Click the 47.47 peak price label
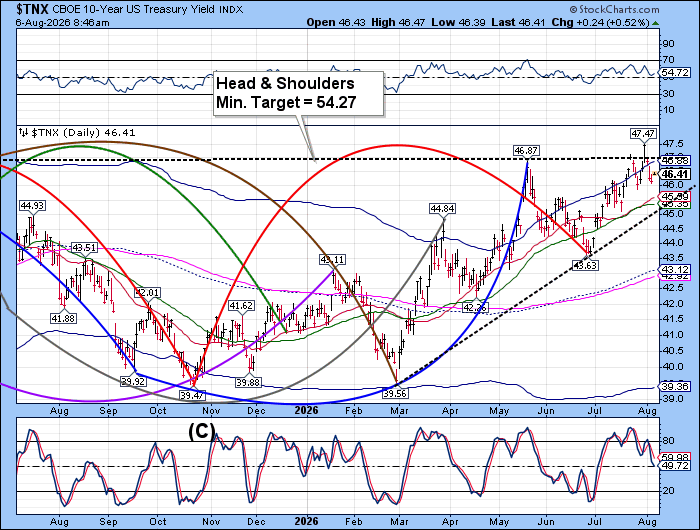The image size is (700, 530). coord(644,133)
